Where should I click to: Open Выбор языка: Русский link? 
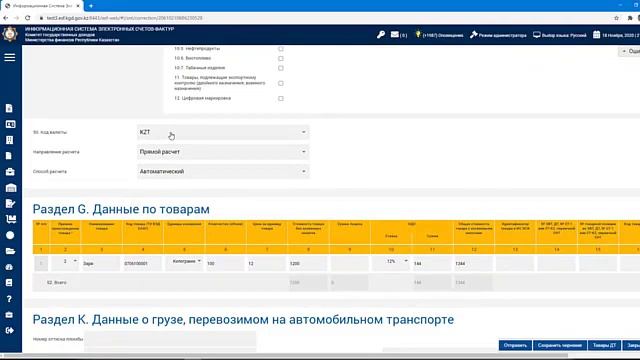click(564, 36)
